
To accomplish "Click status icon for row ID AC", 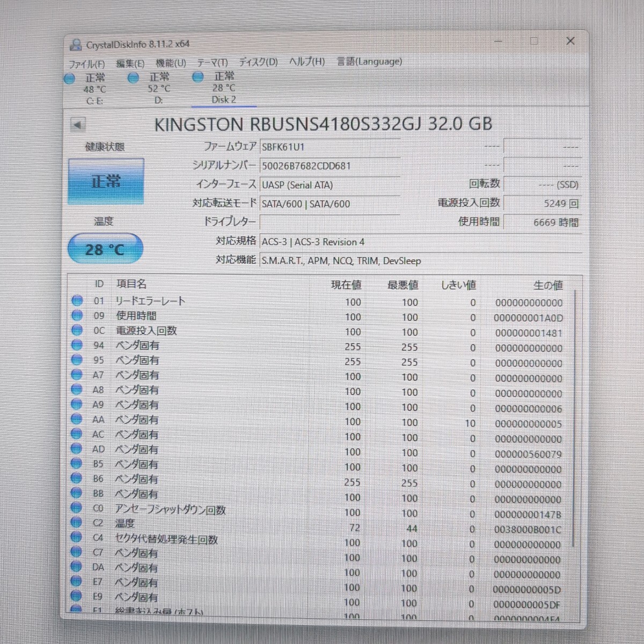I will coord(77,434).
